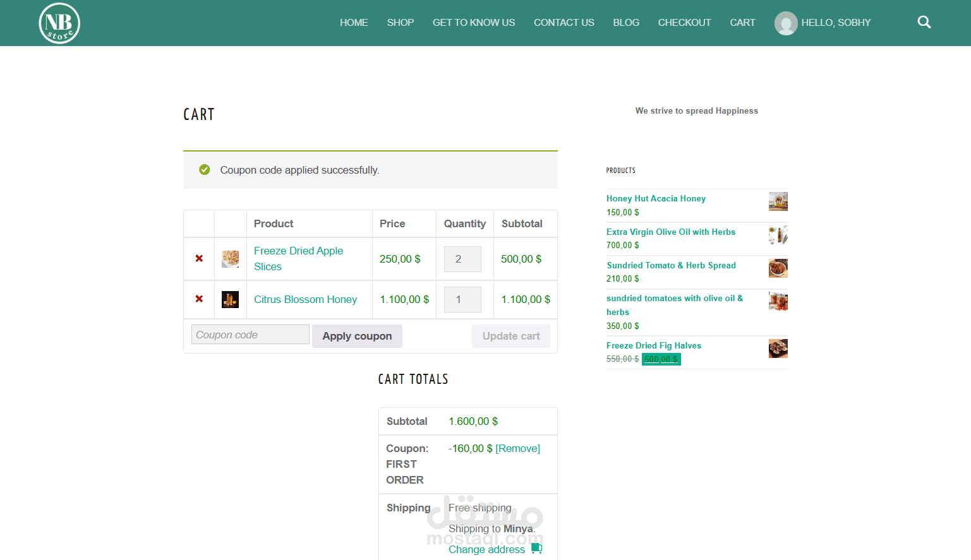Open the HELLO, SOBHY account link
971x560 pixels.
(836, 23)
